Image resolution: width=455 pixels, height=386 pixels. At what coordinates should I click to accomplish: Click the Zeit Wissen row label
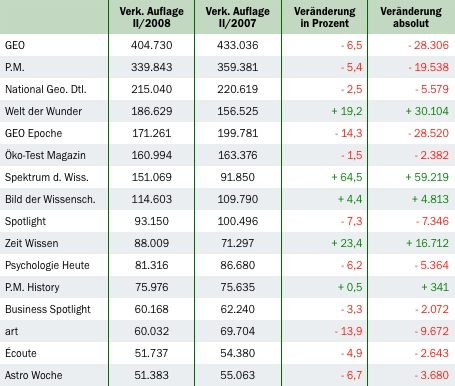(x=32, y=243)
